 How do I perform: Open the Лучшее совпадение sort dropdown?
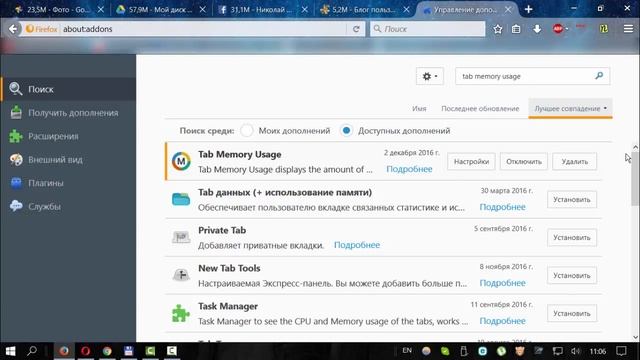570,109
